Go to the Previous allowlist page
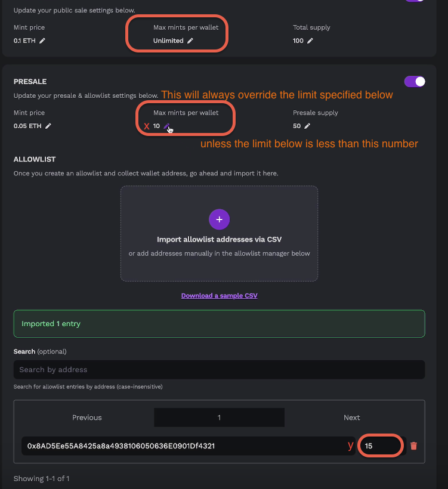 coord(87,417)
